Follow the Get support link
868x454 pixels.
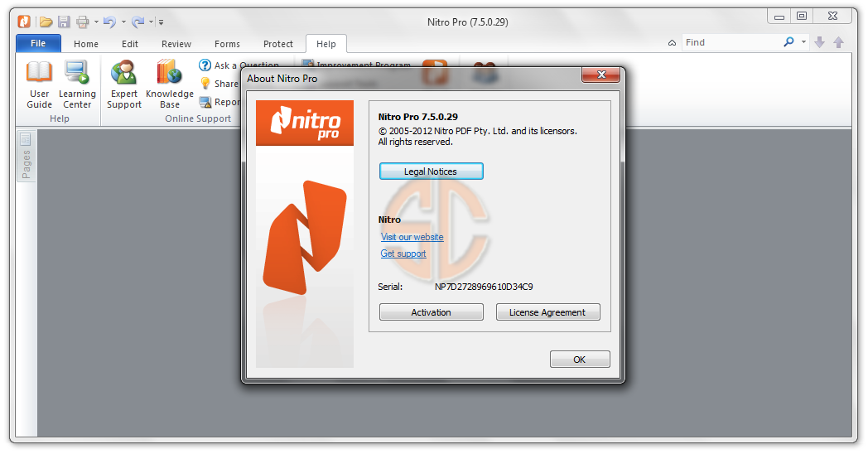tap(403, 254)
